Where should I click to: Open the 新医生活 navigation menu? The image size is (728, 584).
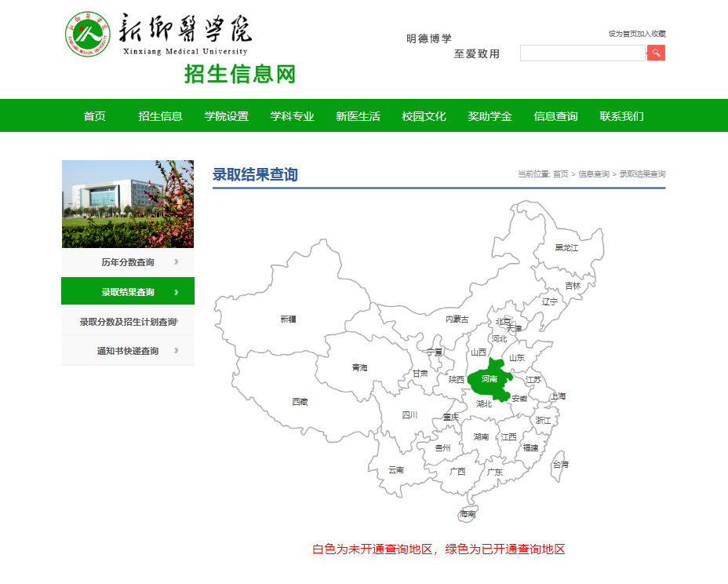click(x=358, y=116)
